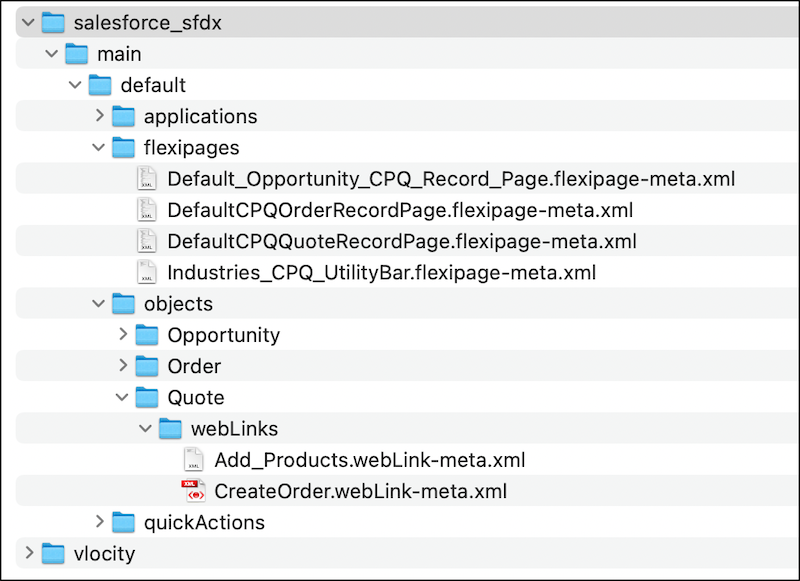Click the webLinks folder icon
Screen dimensions: 800x581
pyautogui.click(x=170, y=428)
